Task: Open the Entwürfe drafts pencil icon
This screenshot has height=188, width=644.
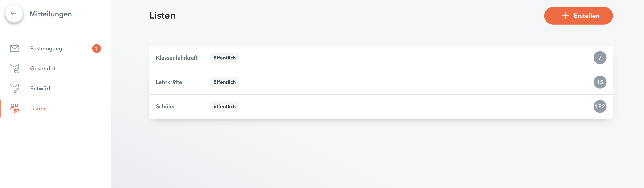Action: click(15, 88)
